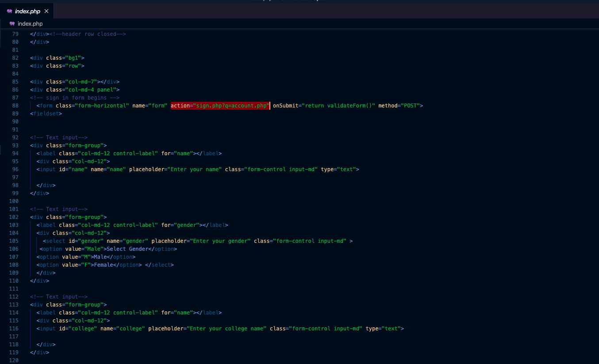The width and height of the screenshot is (599, 364).
Task: Click the "Enter your college name" placeholder text
Action: click(x=227, y=329)
